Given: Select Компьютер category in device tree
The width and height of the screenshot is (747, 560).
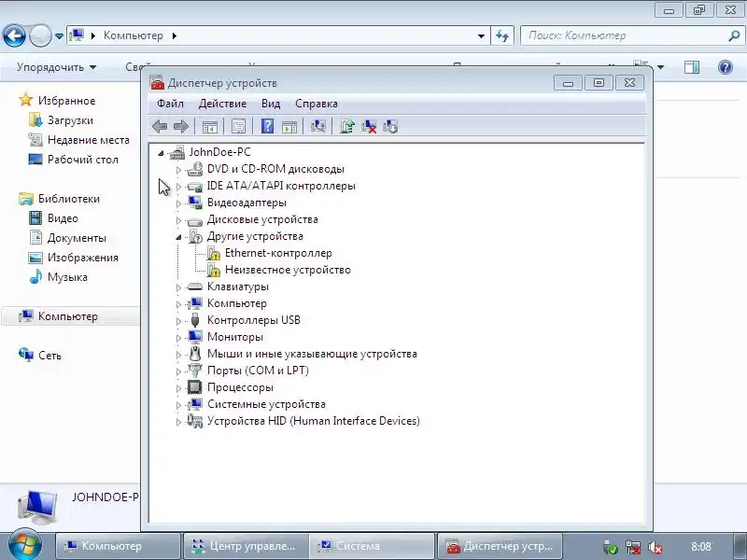Looking at the screenshot, I should (237, 303).
